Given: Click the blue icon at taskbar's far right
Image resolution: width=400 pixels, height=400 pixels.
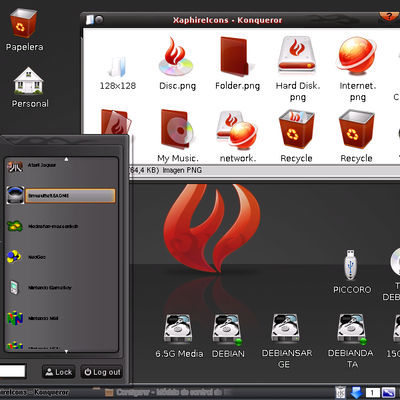Looking at the screenshot, I should pos(388,393).
